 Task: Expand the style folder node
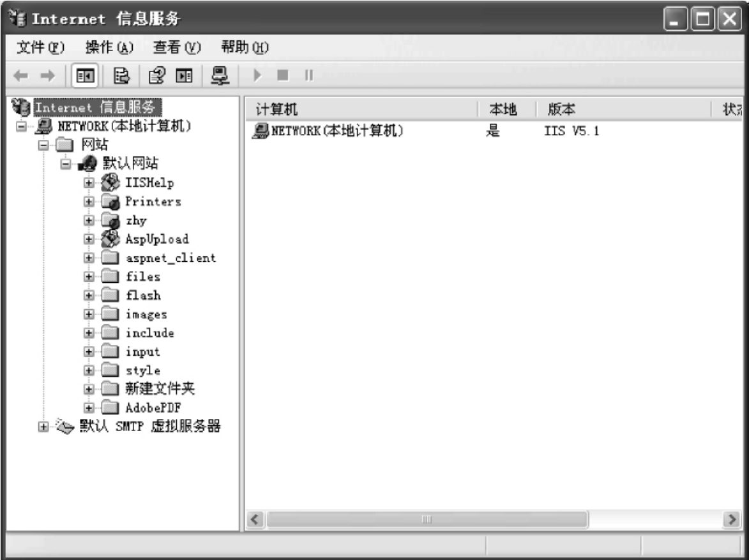pyautogui.click(x=89, y=370)
